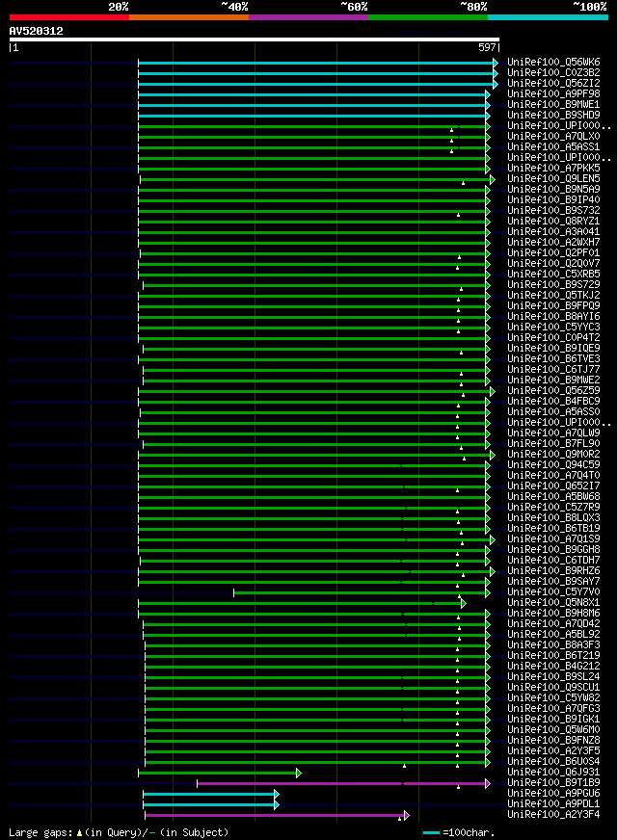
Task: Click the UniRef100_A2WXH7 label
Action: tap(553, 243)
